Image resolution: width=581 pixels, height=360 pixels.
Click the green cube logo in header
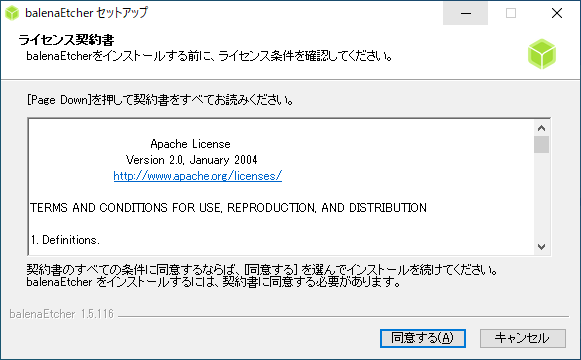point(542,54)
